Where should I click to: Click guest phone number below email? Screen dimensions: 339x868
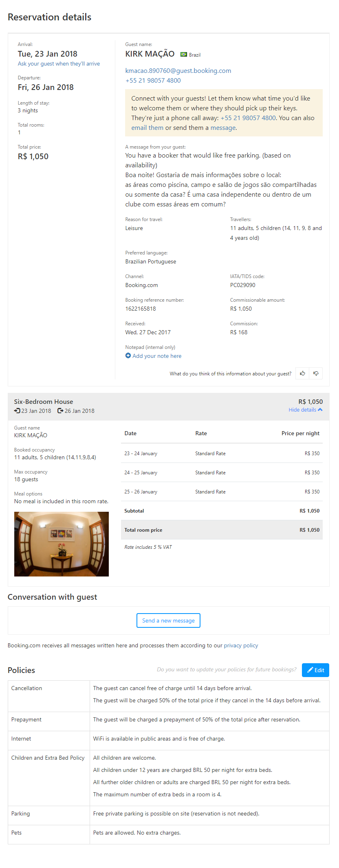[x=153, y=80]
